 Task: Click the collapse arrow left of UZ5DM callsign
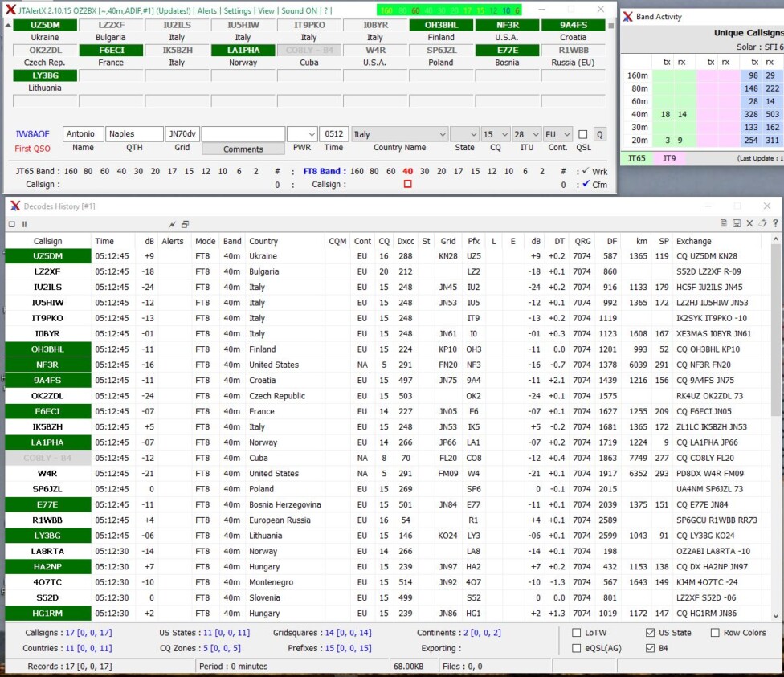8,25
